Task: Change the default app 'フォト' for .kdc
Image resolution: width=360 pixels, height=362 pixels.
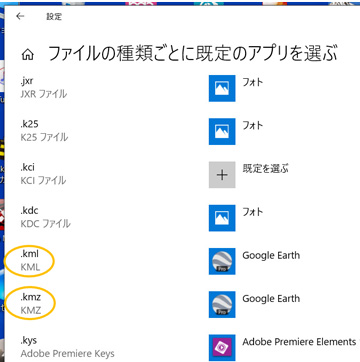Action: (x=253, y=212)
